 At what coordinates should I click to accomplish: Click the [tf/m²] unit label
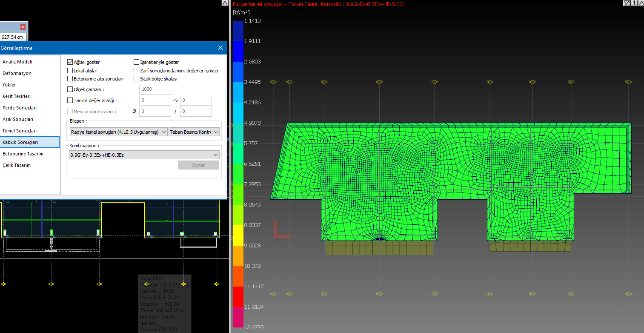tap(241, 12)
